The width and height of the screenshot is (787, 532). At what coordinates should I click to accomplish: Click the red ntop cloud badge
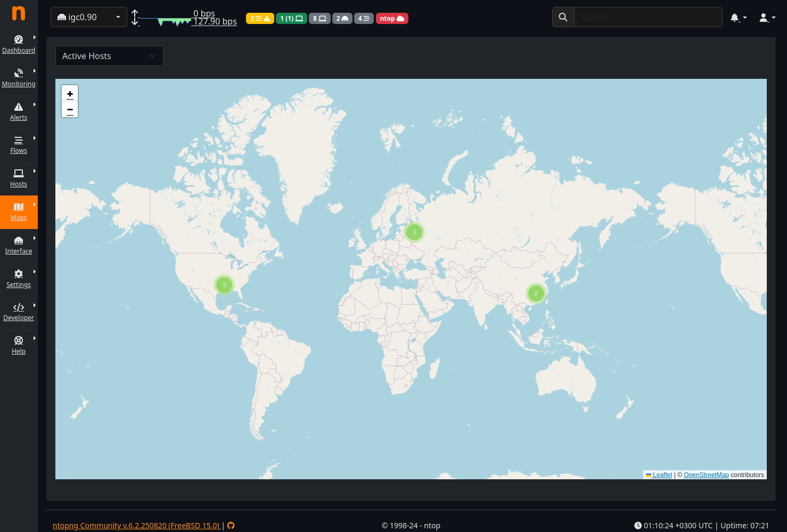(x=392, y=18)
